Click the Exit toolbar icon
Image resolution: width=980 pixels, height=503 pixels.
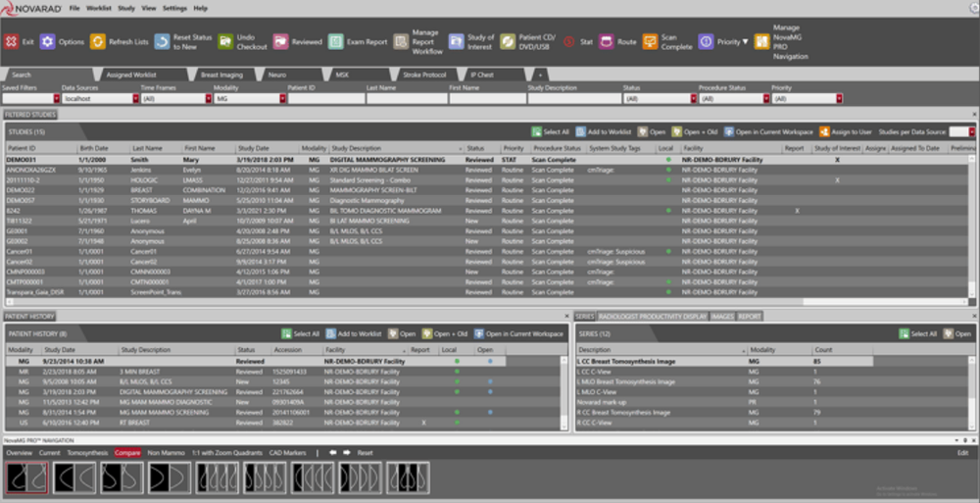pos(11,42)
